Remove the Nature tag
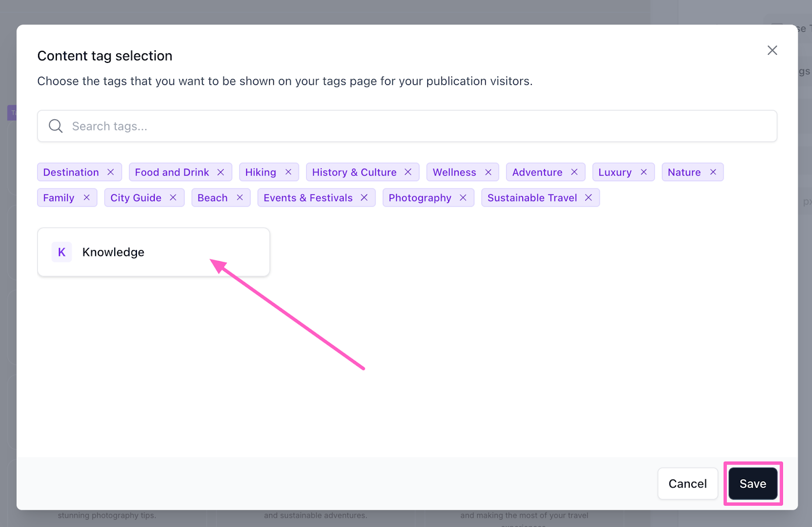The image size is (812, 527). 713,172
